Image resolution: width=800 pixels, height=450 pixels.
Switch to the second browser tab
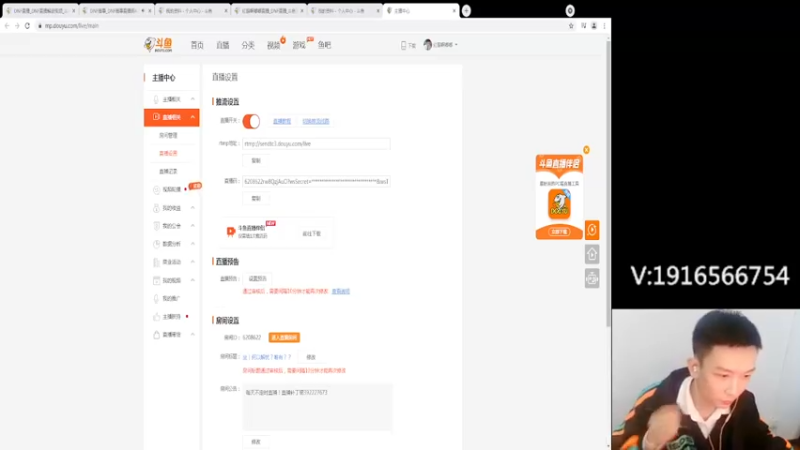116,11
